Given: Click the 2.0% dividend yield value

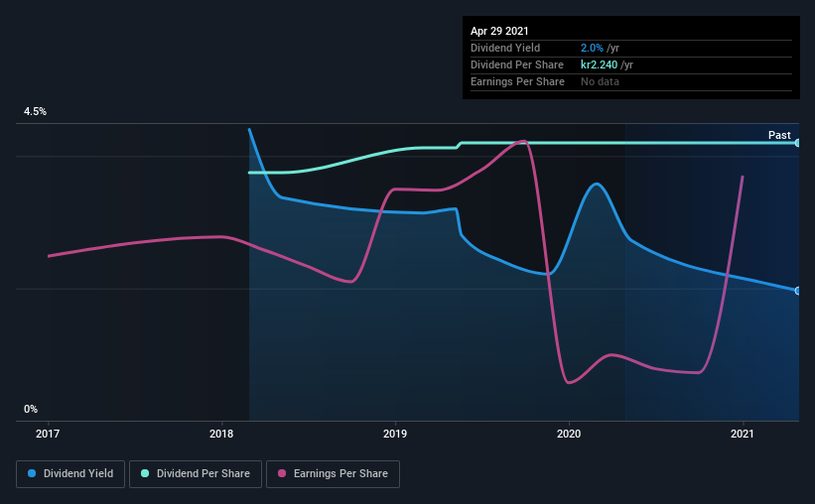Looking at the screenshot, I should point(592,48).
